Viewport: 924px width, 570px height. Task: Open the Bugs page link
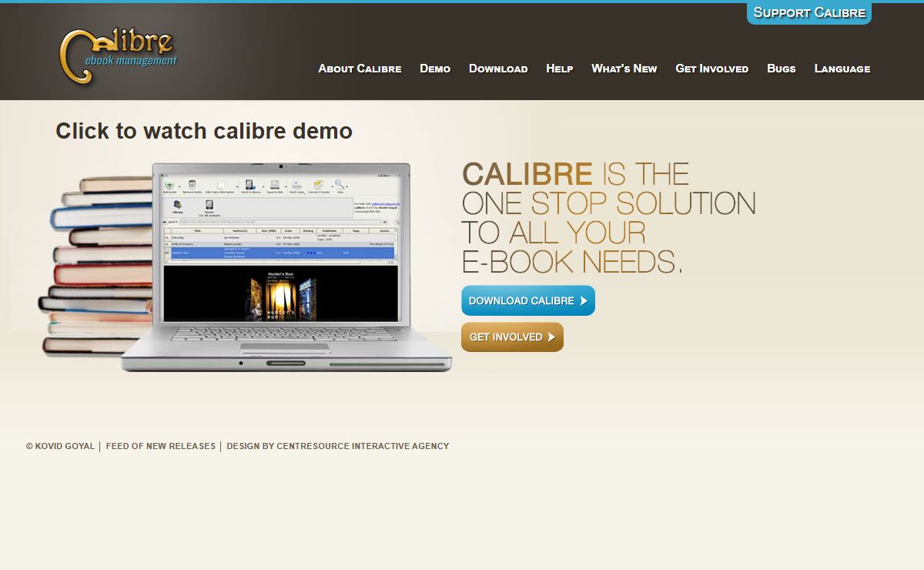coord(782,69)
